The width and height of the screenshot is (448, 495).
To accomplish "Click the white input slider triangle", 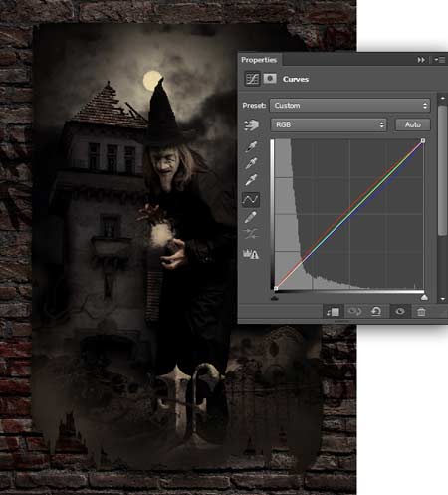I will 424,297.
